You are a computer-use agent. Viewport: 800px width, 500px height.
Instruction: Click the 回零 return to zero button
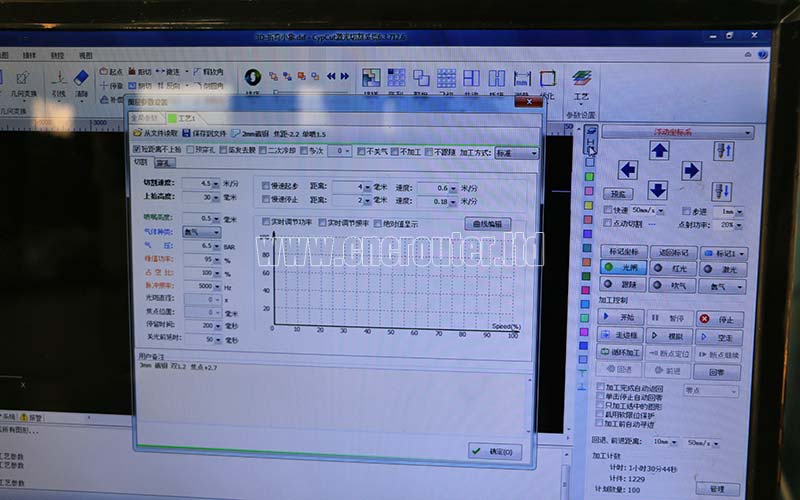pyautogui.click(x=717, y=372)
